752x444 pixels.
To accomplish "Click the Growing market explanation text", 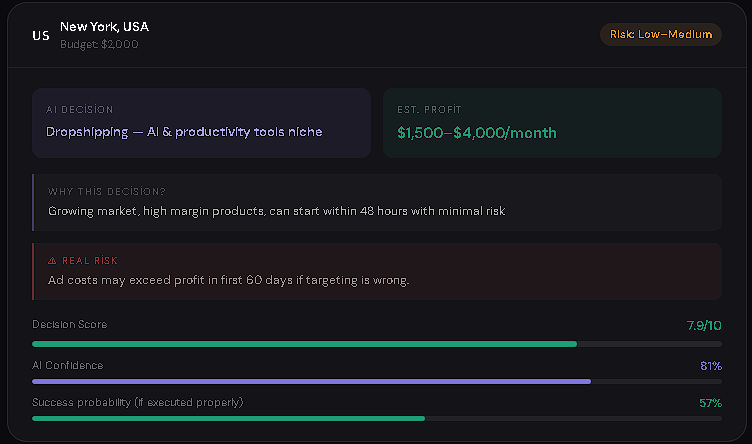I will click(276, 211).
